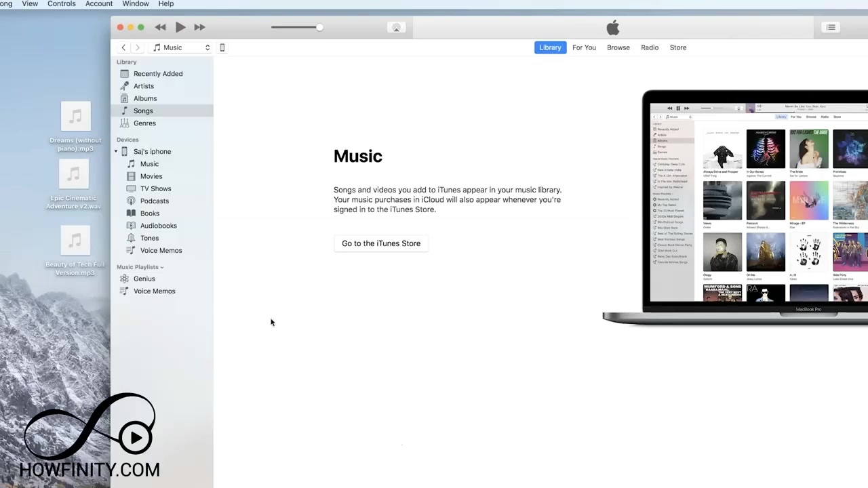Select Dreams (without piano).mp3 desktop file

pos(75,127)
